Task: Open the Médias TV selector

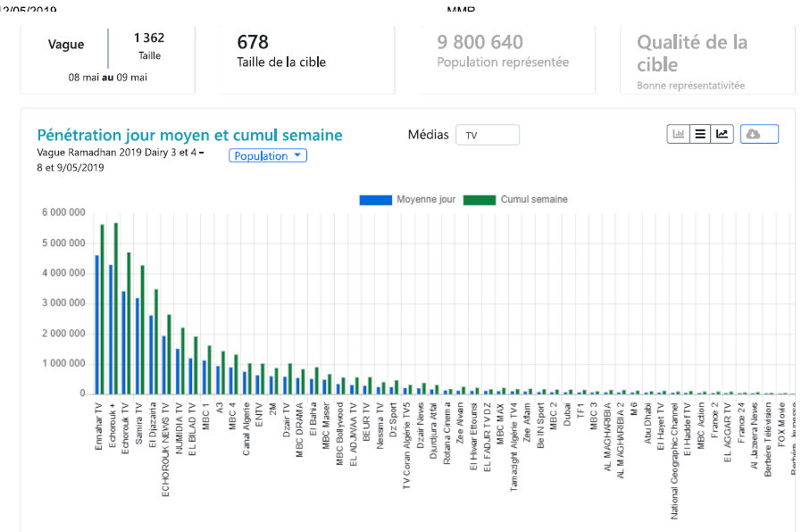Action: pyautogui.click(x=487, y=135)
